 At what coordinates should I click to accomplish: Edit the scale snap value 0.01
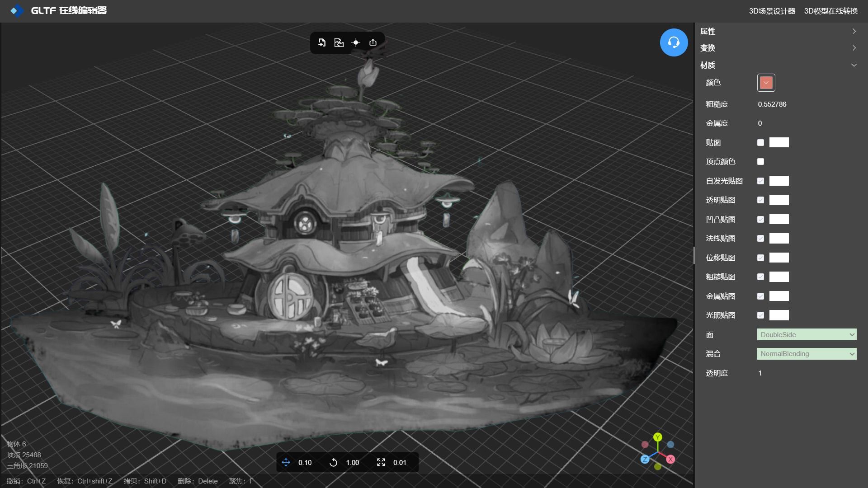[400, 463]
